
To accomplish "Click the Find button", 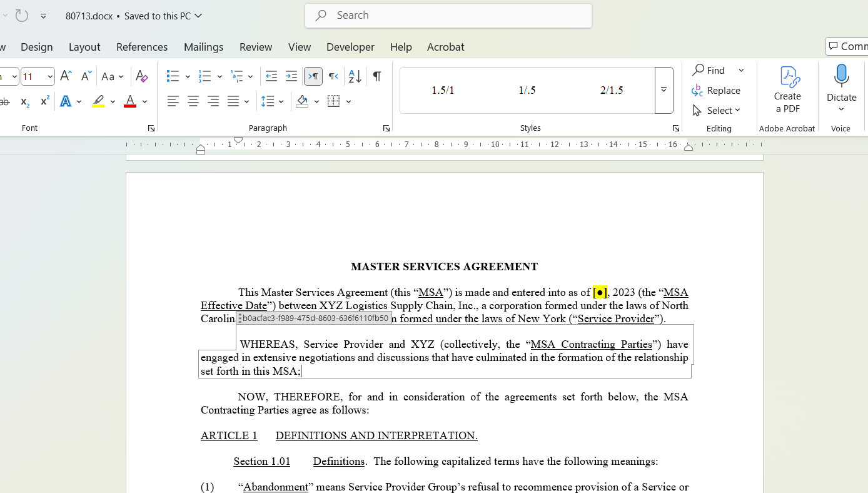I will [x=709, y=70].
